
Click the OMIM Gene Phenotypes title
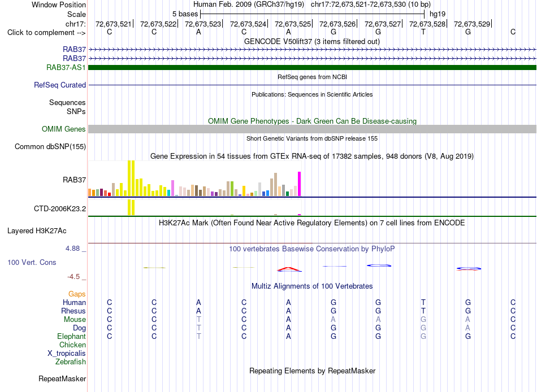[312, 121]
